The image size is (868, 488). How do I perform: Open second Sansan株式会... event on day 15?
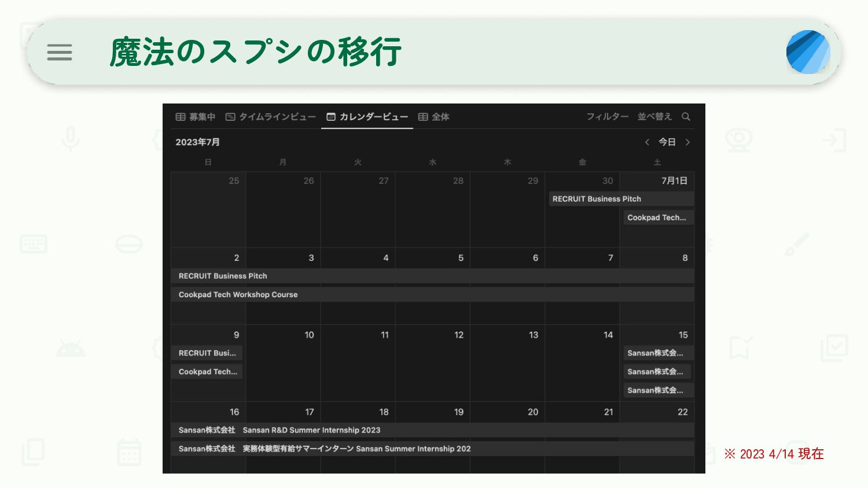658,372
